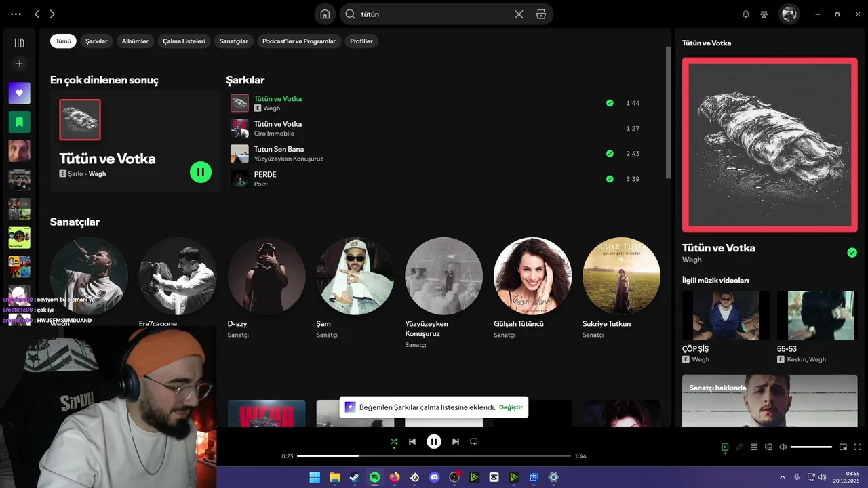Open the song Tutun Sen Bana

tap(279, 149)
